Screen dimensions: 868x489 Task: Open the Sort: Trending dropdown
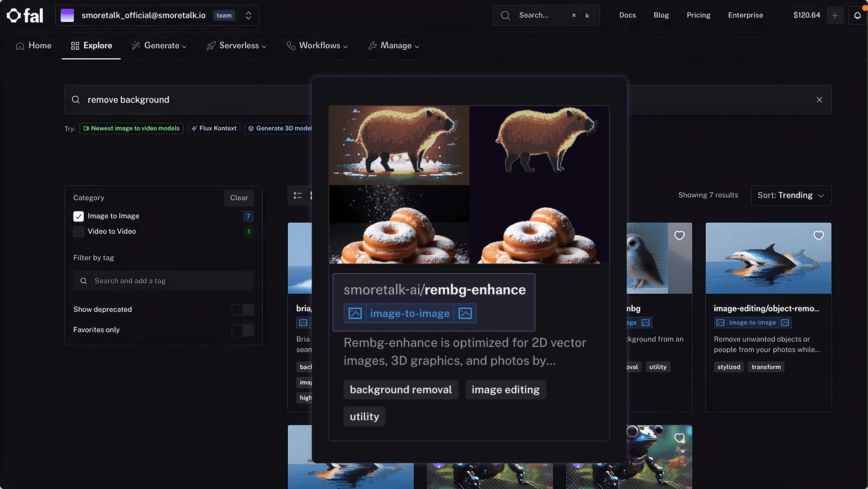(x=791, y=196)
